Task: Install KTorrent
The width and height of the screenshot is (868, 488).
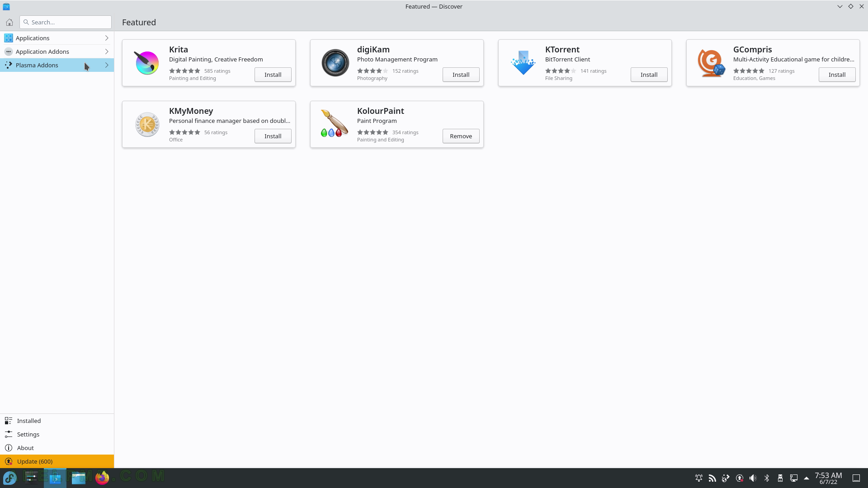Action: point(649,75)
